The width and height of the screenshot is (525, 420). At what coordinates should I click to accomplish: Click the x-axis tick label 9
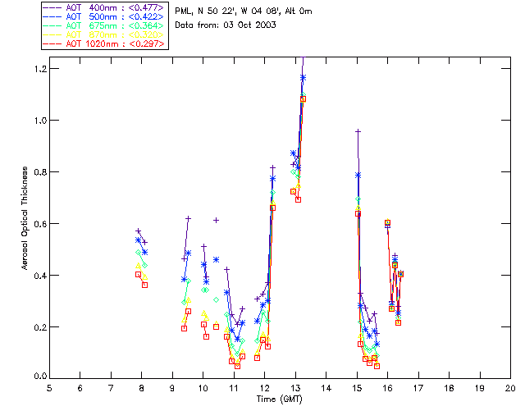point(172,388)
